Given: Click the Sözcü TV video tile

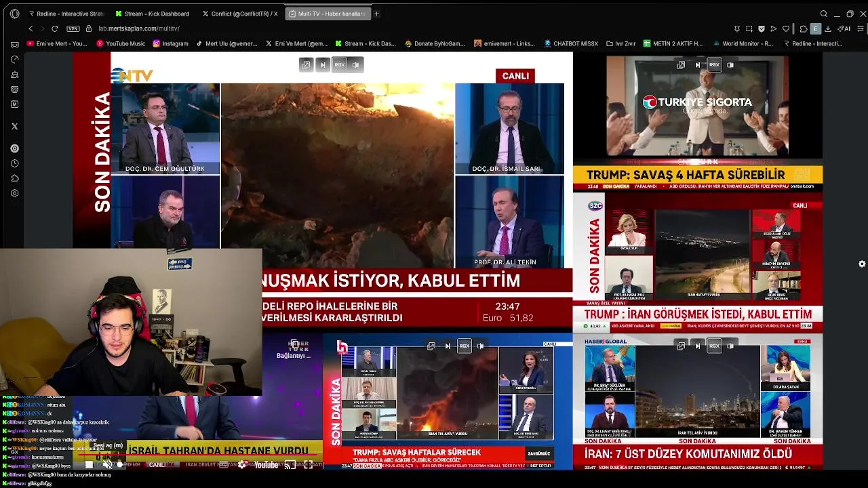Looking at the screenshot, I should [x=698, y=263].
